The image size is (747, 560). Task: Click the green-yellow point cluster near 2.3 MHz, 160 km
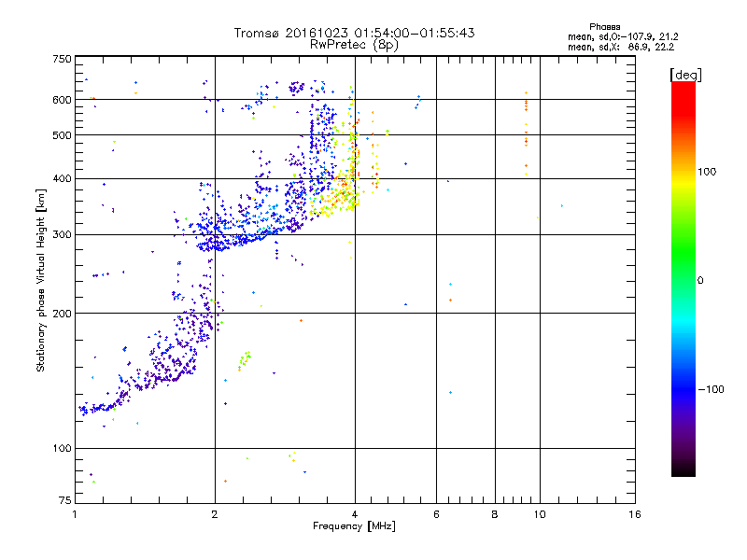click(x=245, y=360)
